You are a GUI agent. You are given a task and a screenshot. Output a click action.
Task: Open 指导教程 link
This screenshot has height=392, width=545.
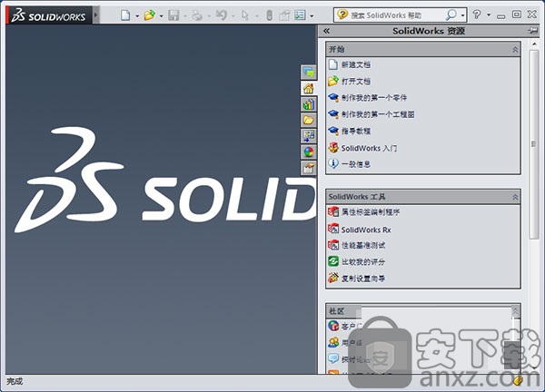click(355, 131)
